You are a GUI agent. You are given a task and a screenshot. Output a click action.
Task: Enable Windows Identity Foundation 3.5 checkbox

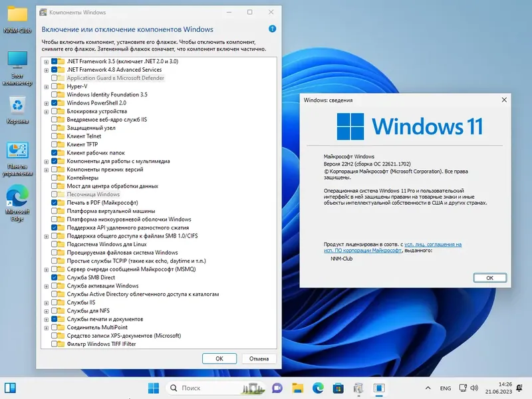pyautogui.click(x=55, y=94)
